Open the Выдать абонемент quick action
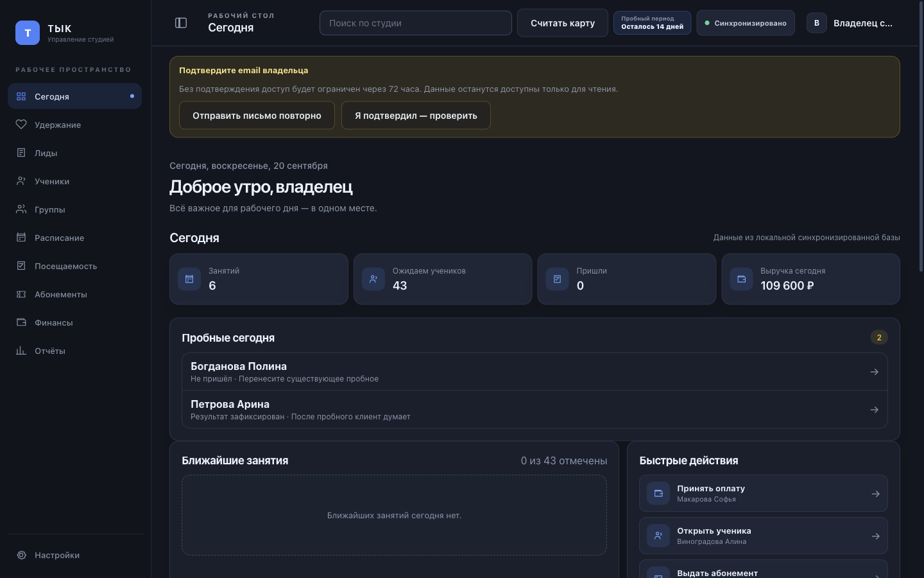 click(764, 569)
